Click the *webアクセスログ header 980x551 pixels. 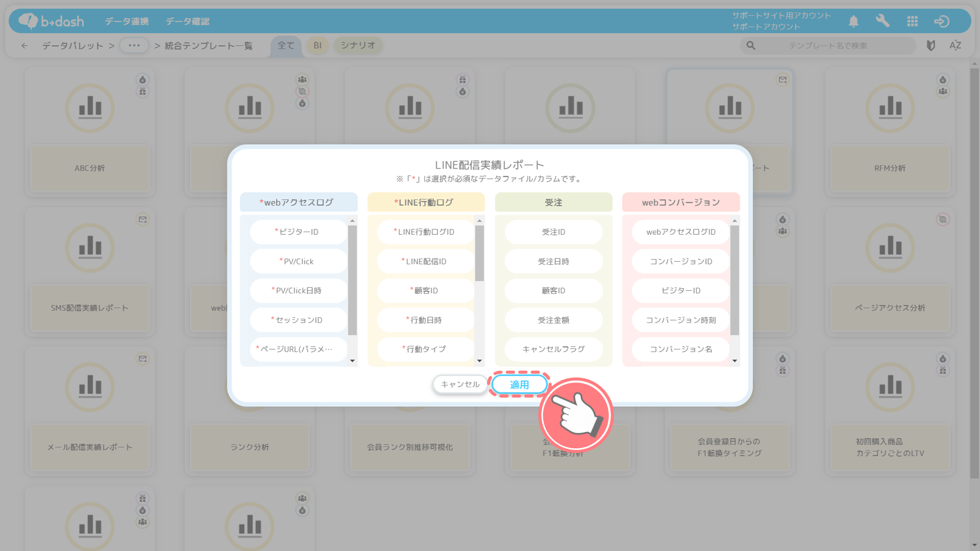click(298, 202)
